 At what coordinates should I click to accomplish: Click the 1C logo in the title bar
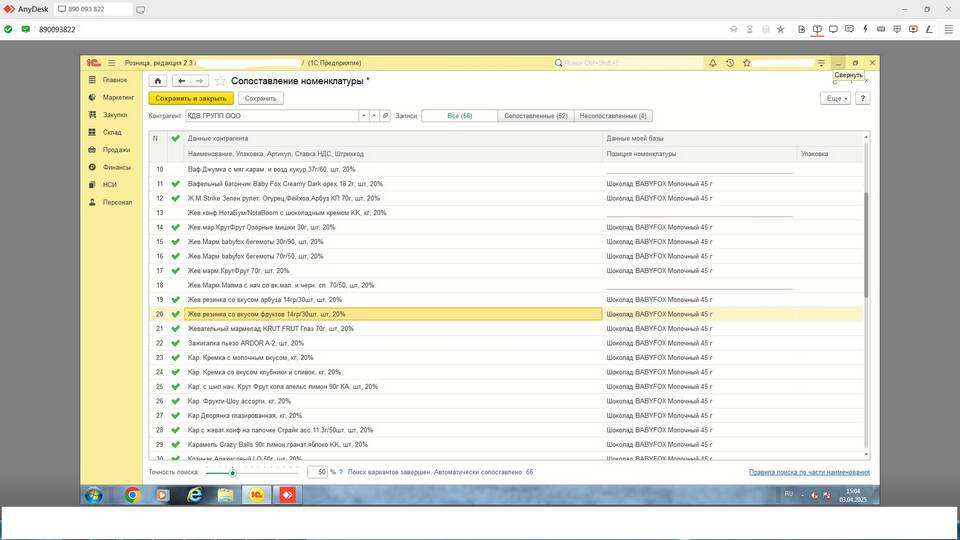pyautogui.click(x=93, y=63)
